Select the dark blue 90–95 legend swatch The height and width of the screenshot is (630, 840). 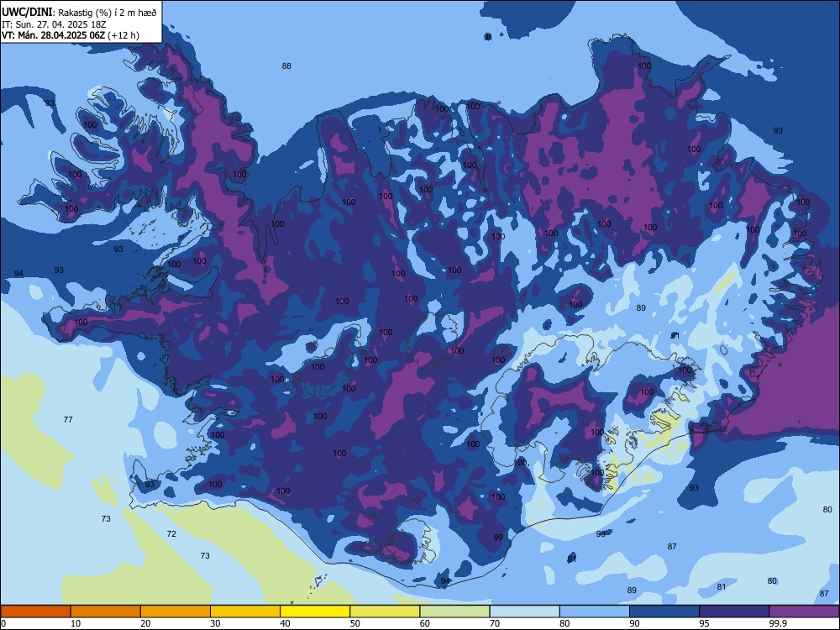(x=664, y=612)
